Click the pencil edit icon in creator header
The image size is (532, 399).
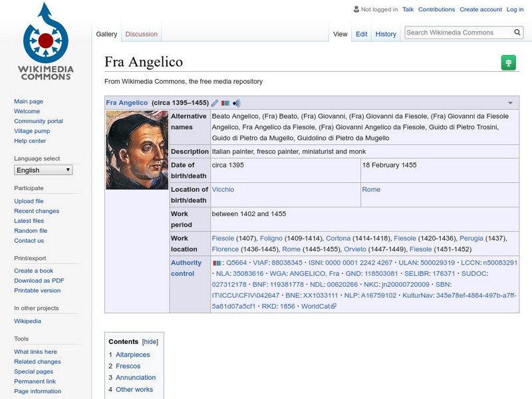pos(214,103)
